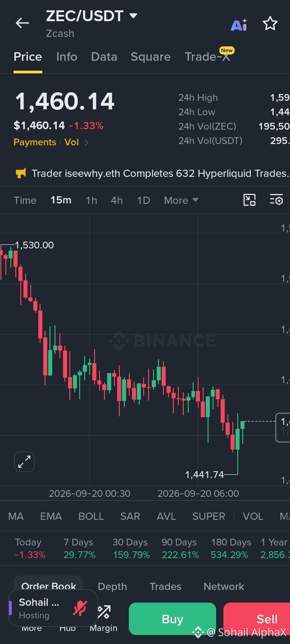Expand chart to fullscreen
The height and width of the screenshot is (644, 290).
(24, 462)
